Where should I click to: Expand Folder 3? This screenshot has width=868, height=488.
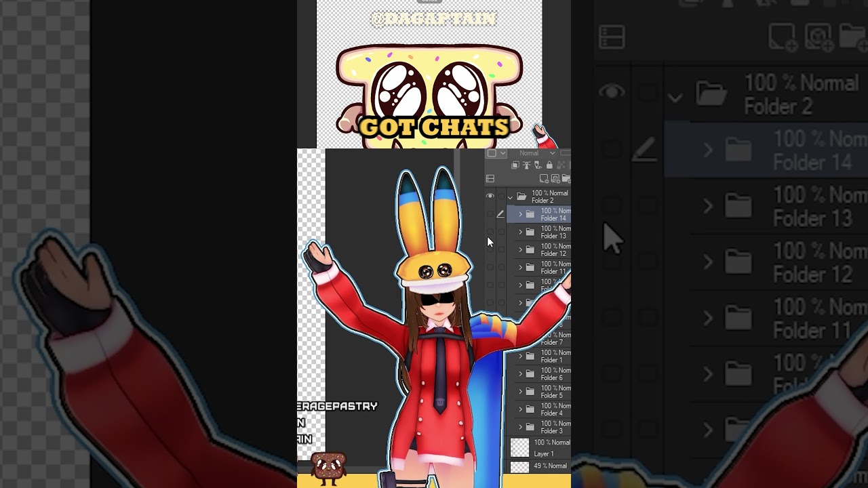tap(520, 426)
